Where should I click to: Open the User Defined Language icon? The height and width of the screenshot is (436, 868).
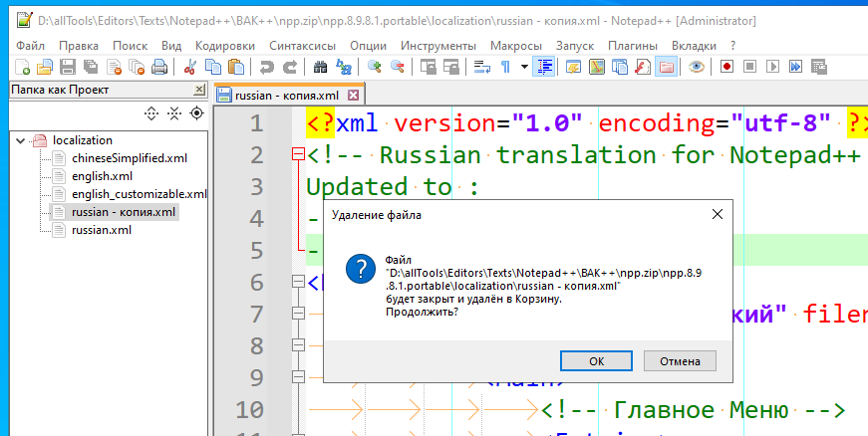pos(573,68)
